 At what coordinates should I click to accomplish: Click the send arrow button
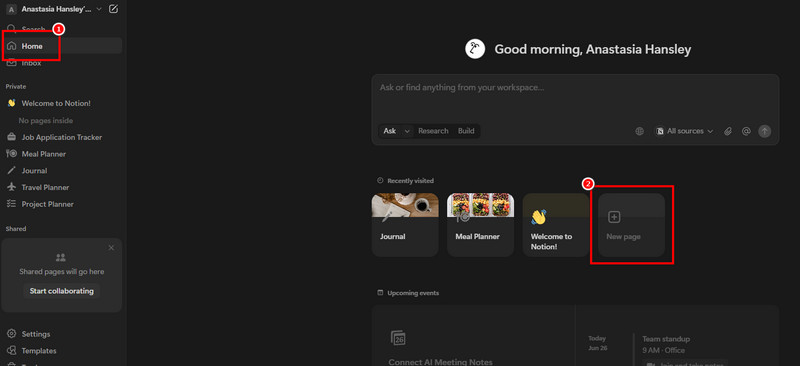764,131
